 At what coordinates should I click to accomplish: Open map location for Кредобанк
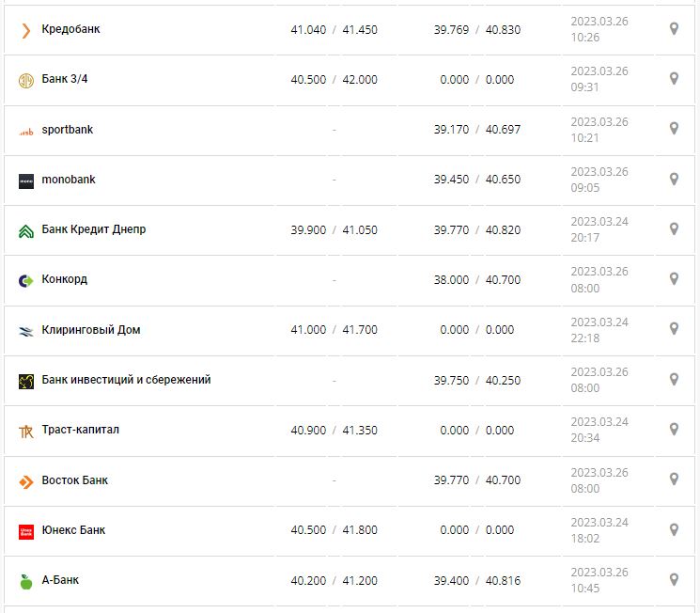click(674, 29)
